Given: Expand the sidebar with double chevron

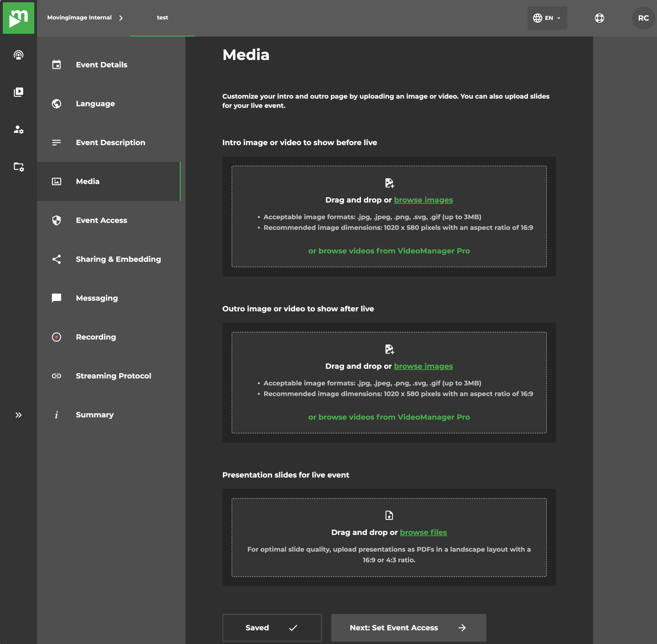Looking at the screenshot, I should (18, 415).
